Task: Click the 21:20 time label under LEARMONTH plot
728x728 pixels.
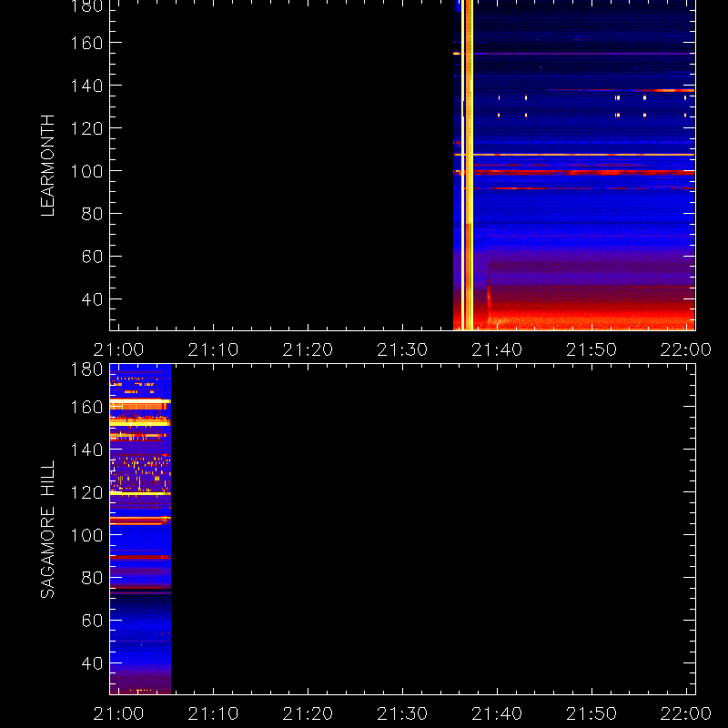Action: [308, 349]
